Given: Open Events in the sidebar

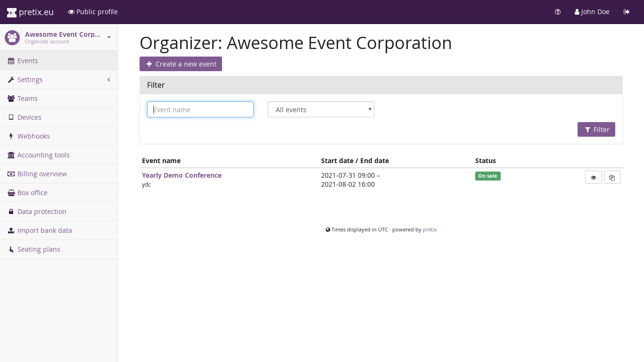Looking at the screenshot, I should 28,61.
